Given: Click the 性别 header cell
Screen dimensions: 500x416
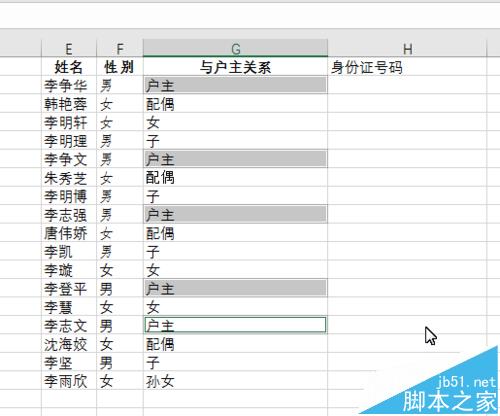Looking at the screenshot, I should tap(120, 67).
